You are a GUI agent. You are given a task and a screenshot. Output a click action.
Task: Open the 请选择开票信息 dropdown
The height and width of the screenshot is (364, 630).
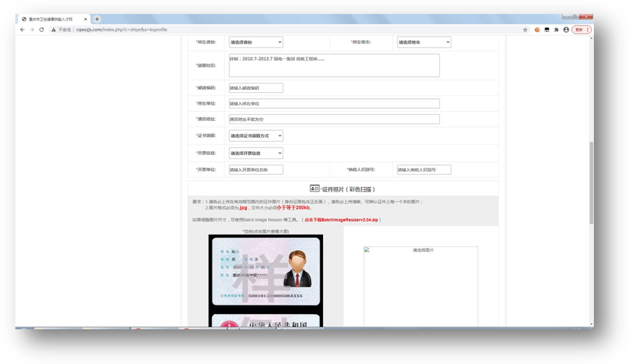pyautogui.click(x=255, y=153)
